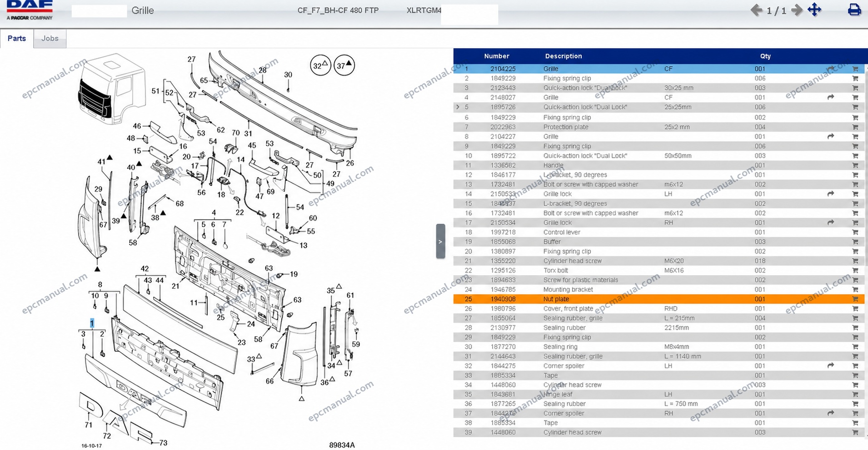The image size is (868, 450).
Task: Select row 39 Cylinder head screw 1448060
Action: coord(659,433)
